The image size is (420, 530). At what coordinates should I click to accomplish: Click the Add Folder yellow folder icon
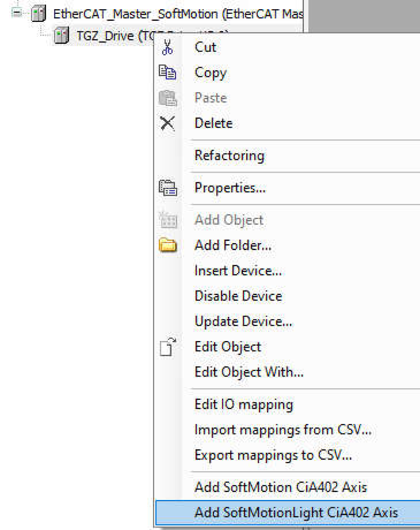point(168,245)
